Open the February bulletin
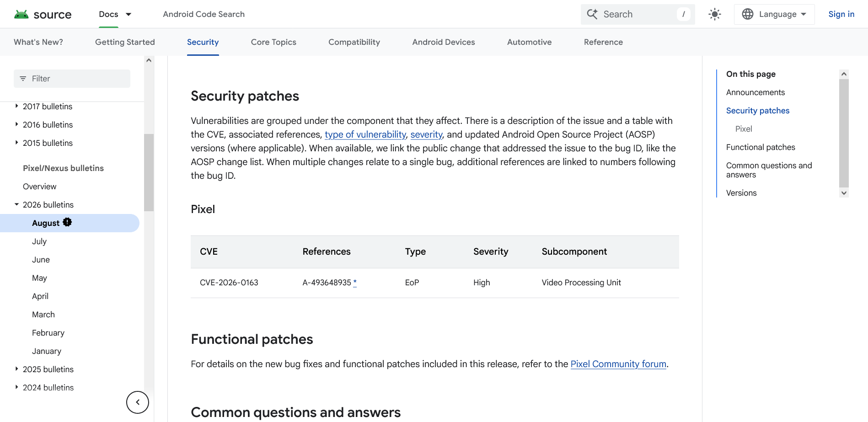This screenshot has height=422, width=868. (48, 333)
